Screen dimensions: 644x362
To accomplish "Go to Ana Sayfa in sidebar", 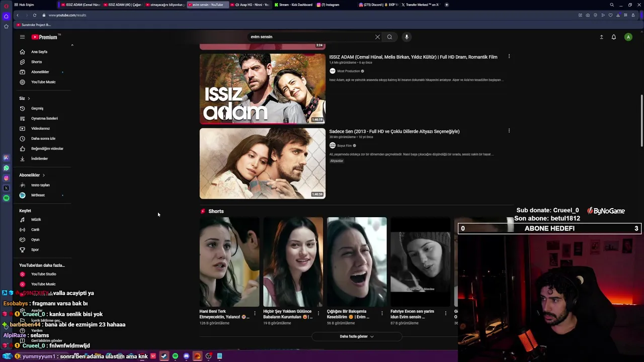I will point(39,52).
